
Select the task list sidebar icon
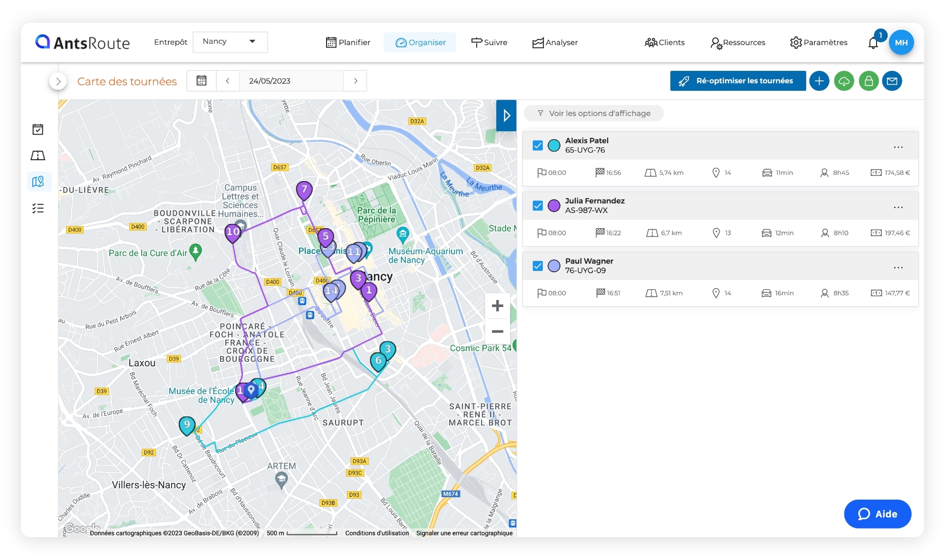click(38, 208)
